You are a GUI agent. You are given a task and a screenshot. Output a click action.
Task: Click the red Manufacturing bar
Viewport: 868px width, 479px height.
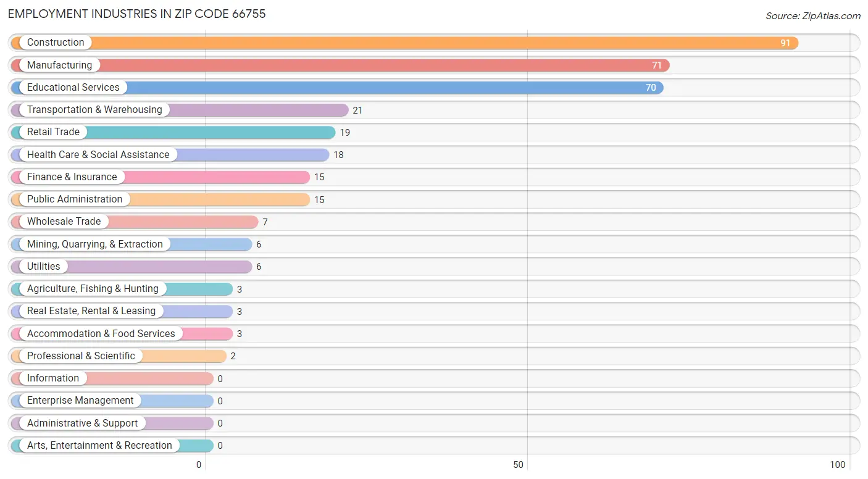tap(340, 65)
